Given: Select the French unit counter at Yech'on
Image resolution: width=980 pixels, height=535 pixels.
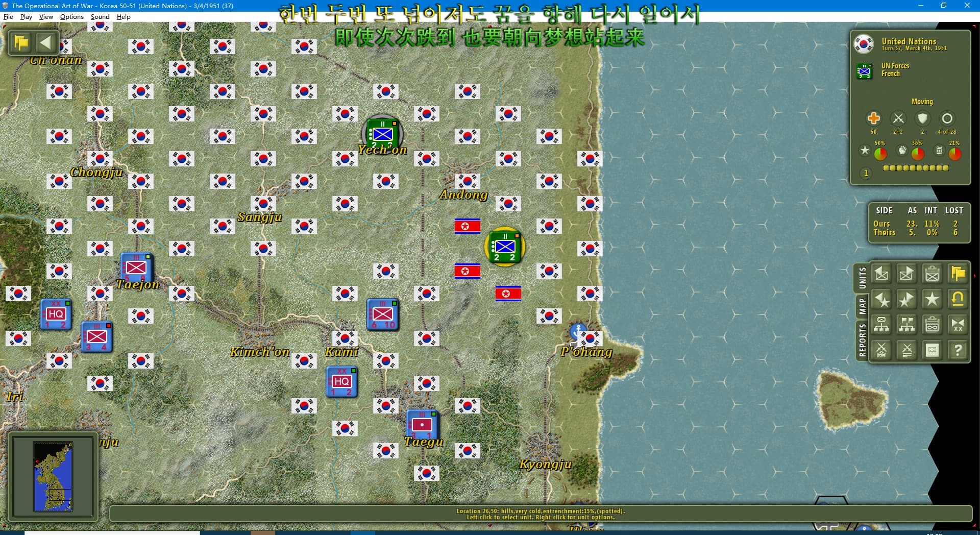Looking at the screenshot, I should coord(383,134).
